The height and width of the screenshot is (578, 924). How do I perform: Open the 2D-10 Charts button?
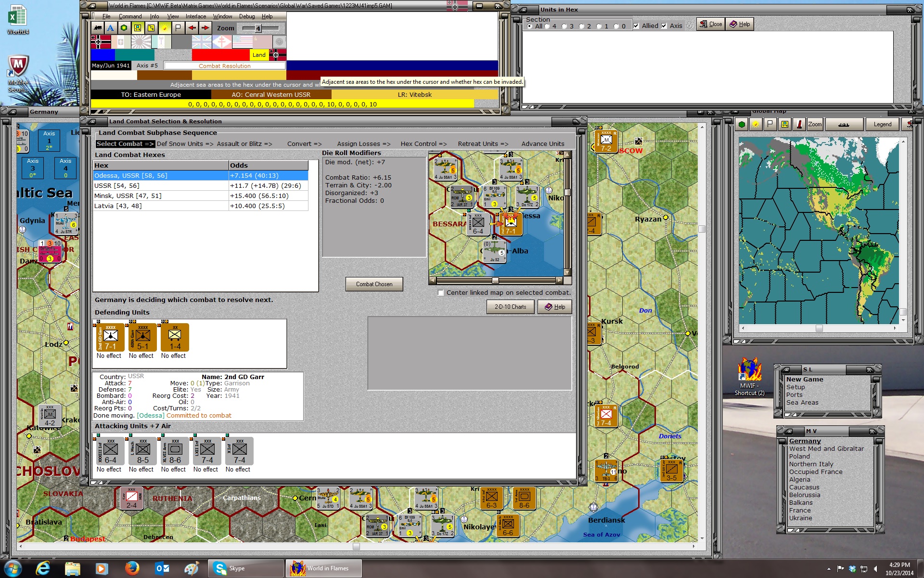(510, 307)
